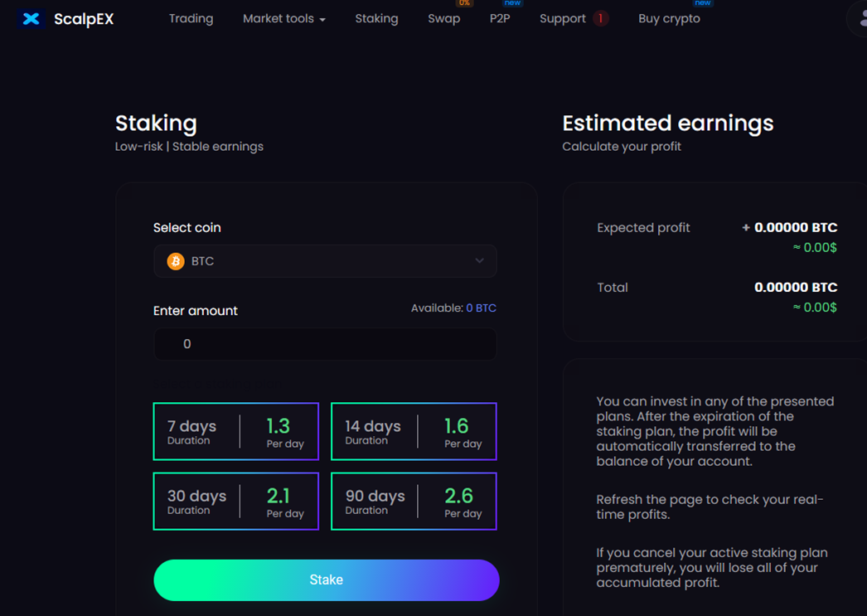This screenshot has height=616, width=867.
Task: Choose the 90 days staking plan
Action: click(414, 501)
